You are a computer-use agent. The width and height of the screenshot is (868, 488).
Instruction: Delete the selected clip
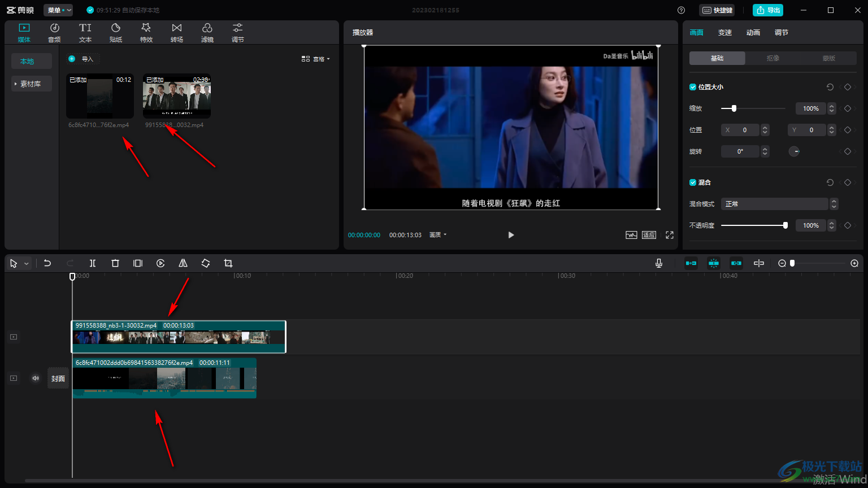click(115, 263)
